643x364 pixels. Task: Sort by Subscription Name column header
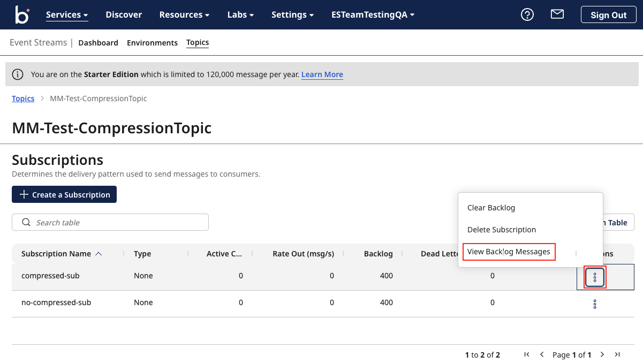tap(56, 254)
